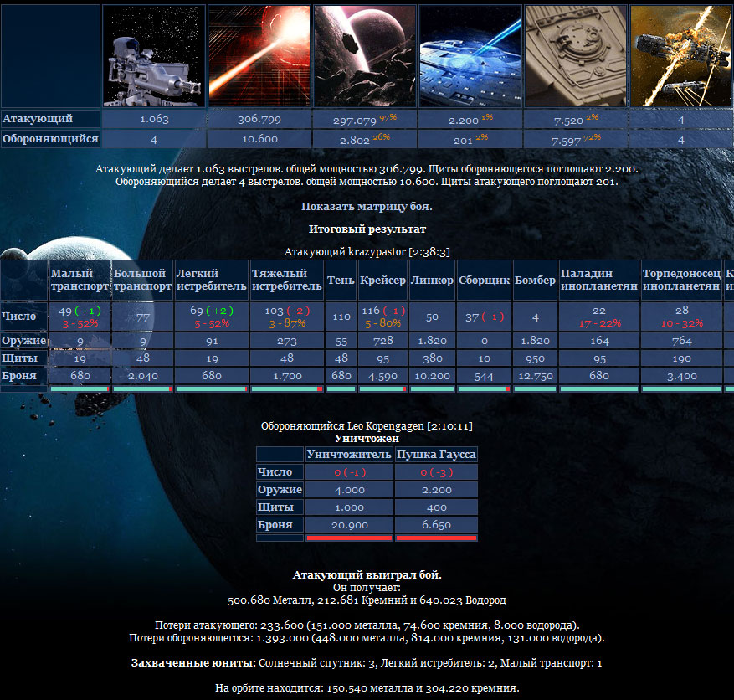Click the Малый транспорт column header
The height and width of the screenshot is (700, 734).
coord(80,280)
